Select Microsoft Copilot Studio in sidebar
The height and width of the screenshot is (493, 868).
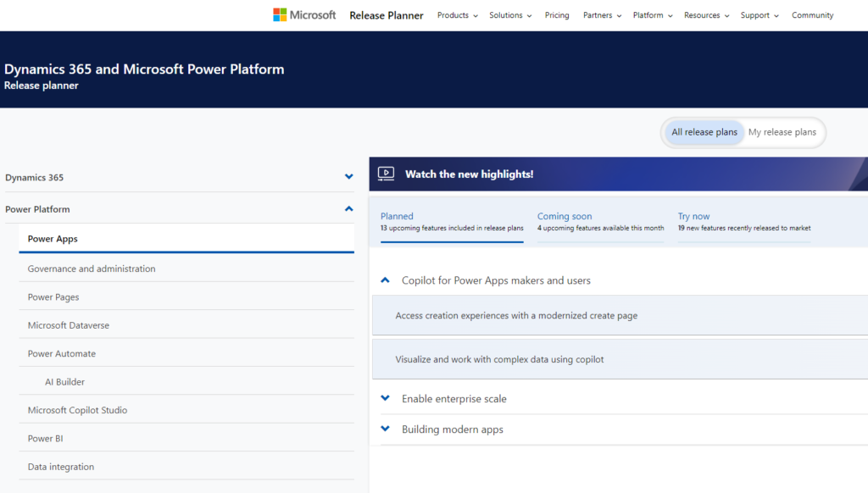(x=77, y=410)
